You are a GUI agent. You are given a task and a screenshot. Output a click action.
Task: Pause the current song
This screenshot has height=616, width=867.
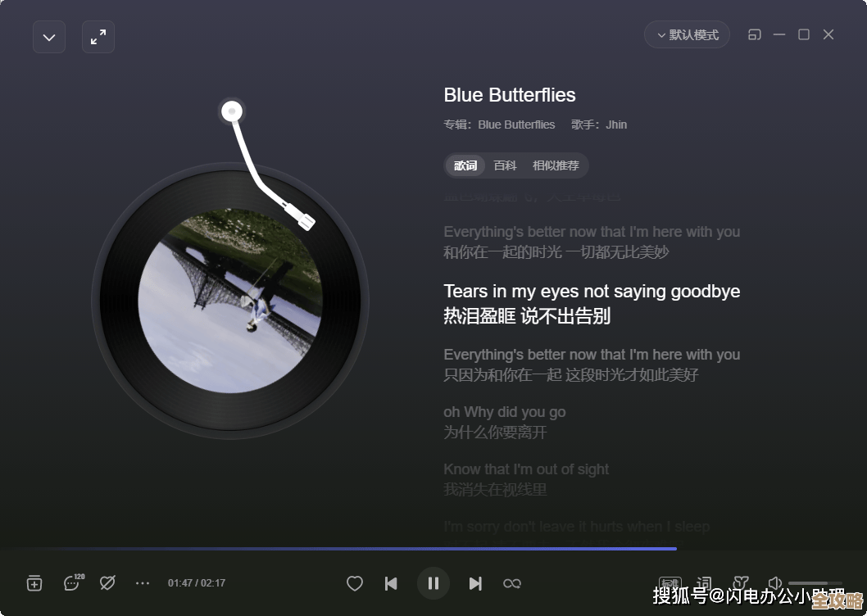pyautogui.click(x=433, y=583)
